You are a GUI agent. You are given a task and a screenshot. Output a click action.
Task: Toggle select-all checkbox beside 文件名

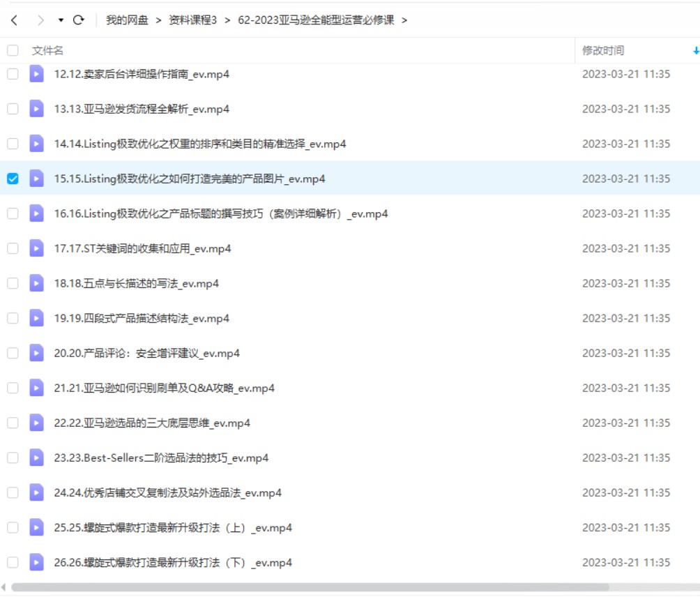(x=13, y=50)
